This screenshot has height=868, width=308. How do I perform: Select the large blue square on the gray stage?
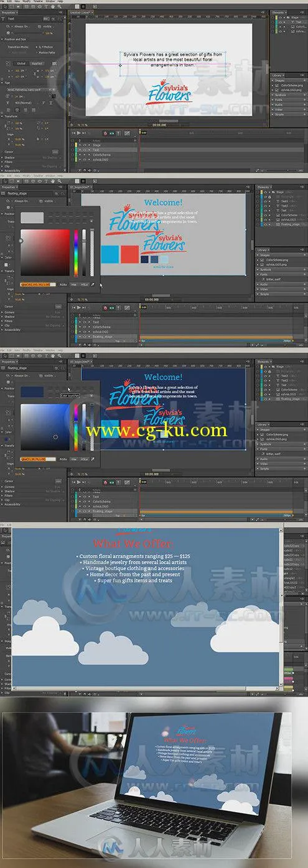pos(110,254)
